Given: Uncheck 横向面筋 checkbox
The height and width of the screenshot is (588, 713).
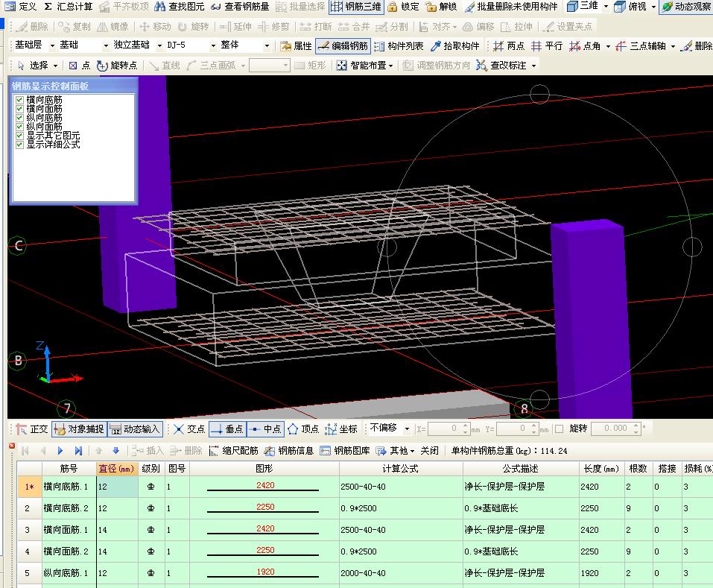Looking at the screenshot, I should (x=19, y=109).
